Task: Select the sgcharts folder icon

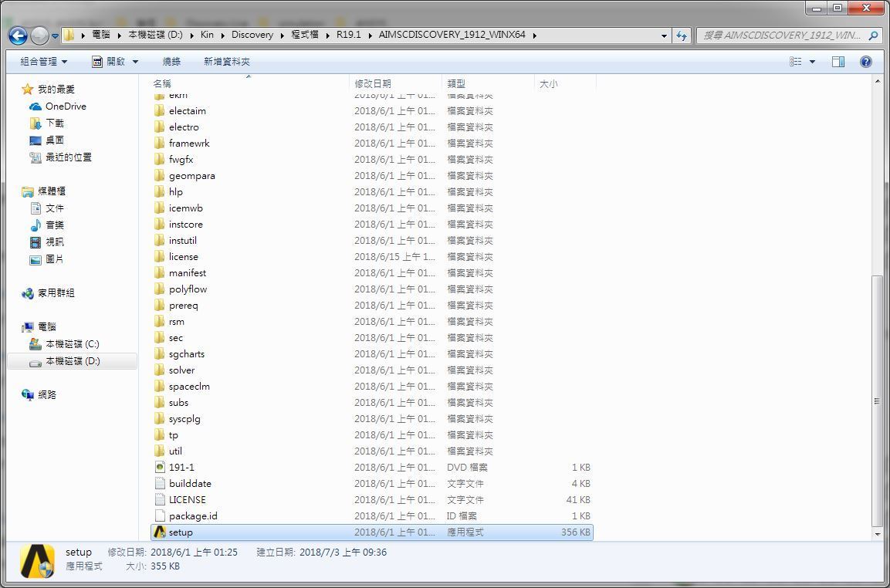Action: click(160, 353)
